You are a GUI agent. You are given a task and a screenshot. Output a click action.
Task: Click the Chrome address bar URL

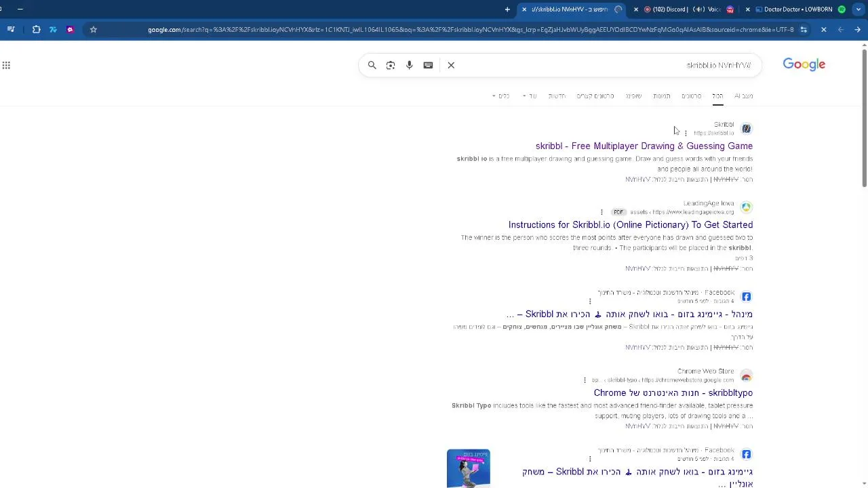point(471,30)
